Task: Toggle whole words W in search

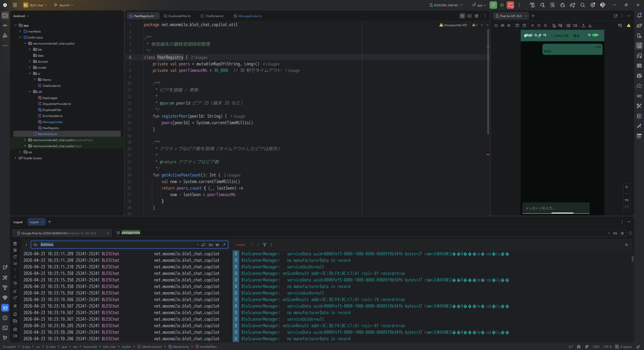Action: coord(217,245)
